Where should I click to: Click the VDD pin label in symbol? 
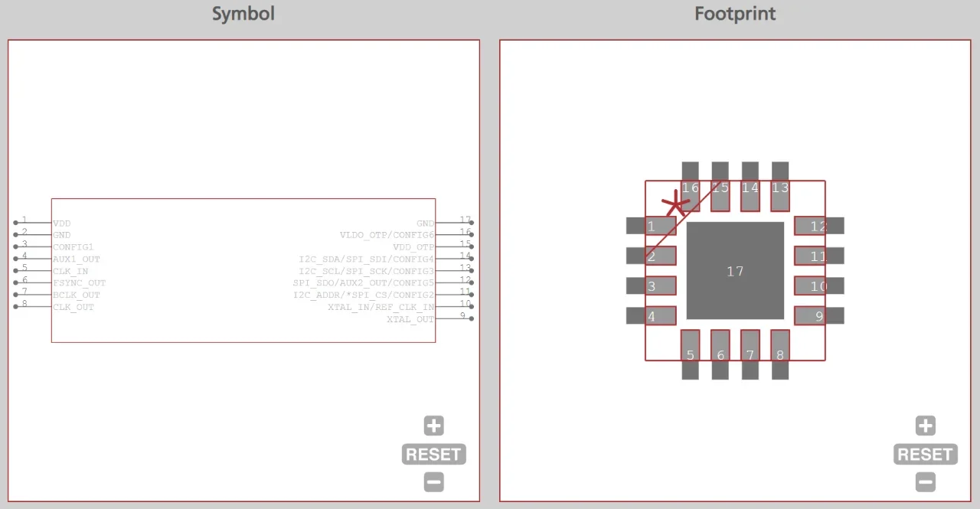tap(62, 224)
